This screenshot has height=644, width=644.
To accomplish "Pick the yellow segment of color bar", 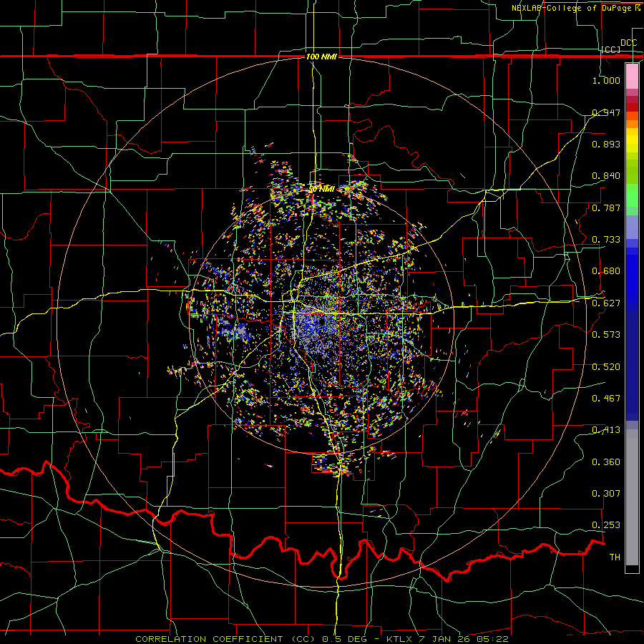I will [632, 140].
